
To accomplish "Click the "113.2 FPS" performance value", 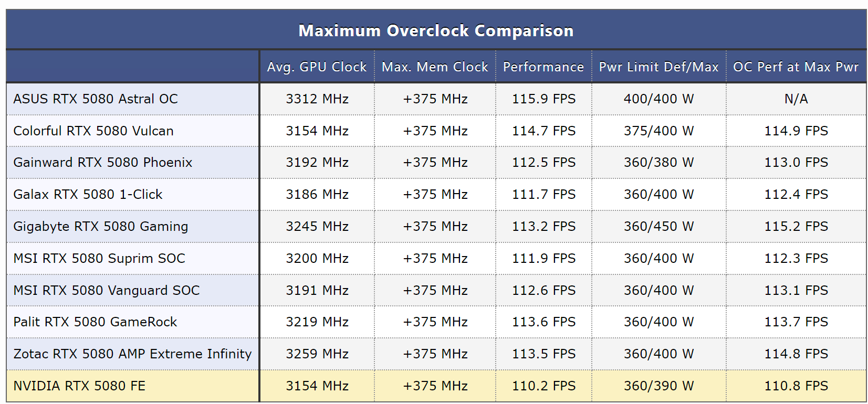I will pyautogui.click(x=544, y=226).
